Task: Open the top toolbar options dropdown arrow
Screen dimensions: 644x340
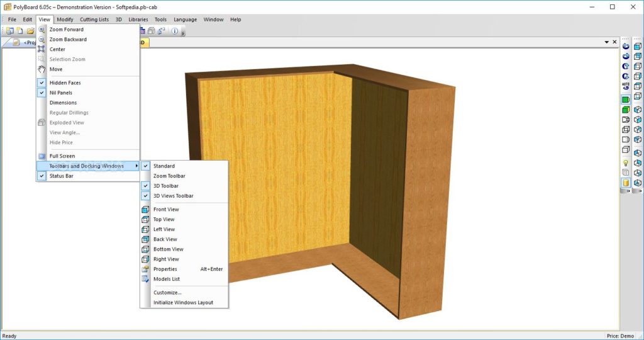Action: [x=183, y=31]
